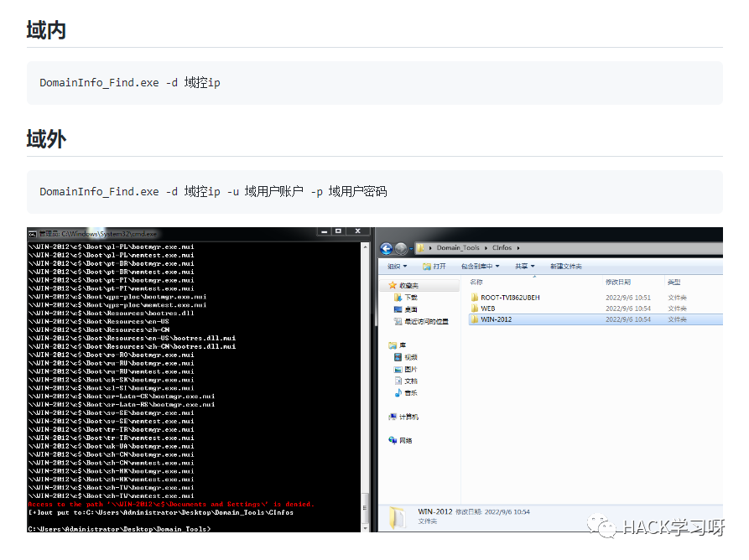Expand the breadcrumb arrow after Domain_Tools

point(486,248)
